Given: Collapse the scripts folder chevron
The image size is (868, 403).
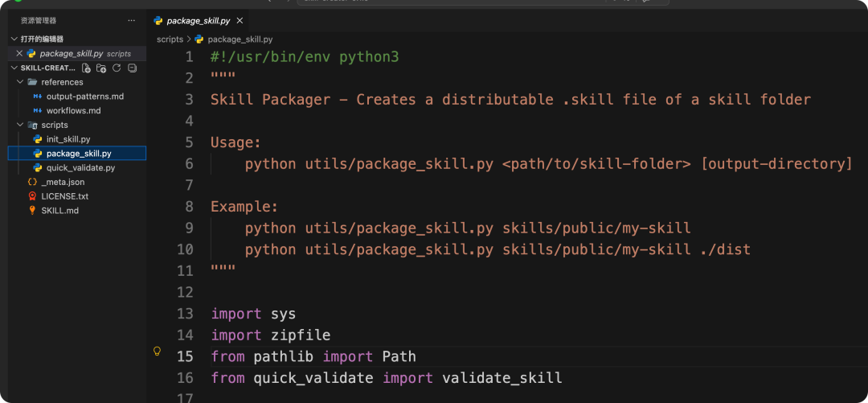Looking at the screenshot, I should click(x=20, y=125).
